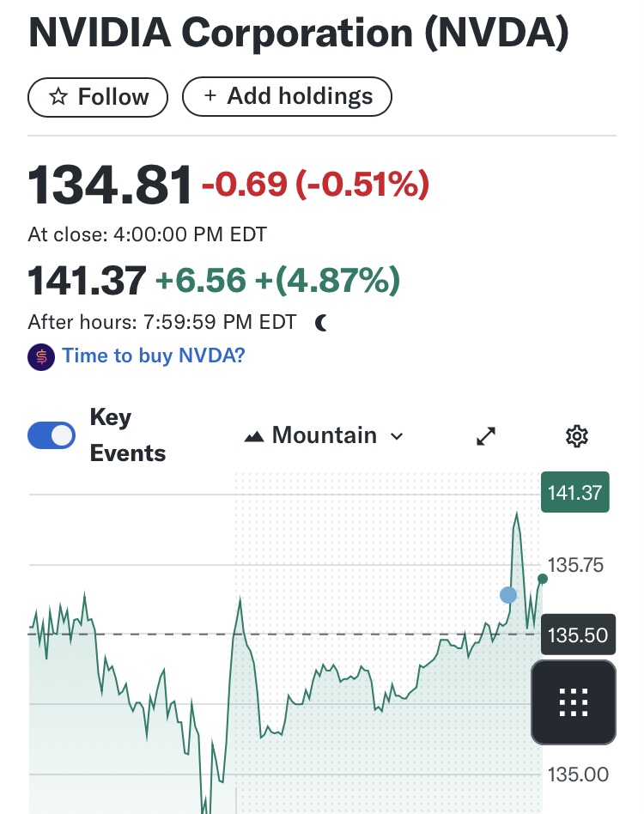This screenshot has width=644, height=814.
Task: Click the Key Events label
Action: point(127,435)
